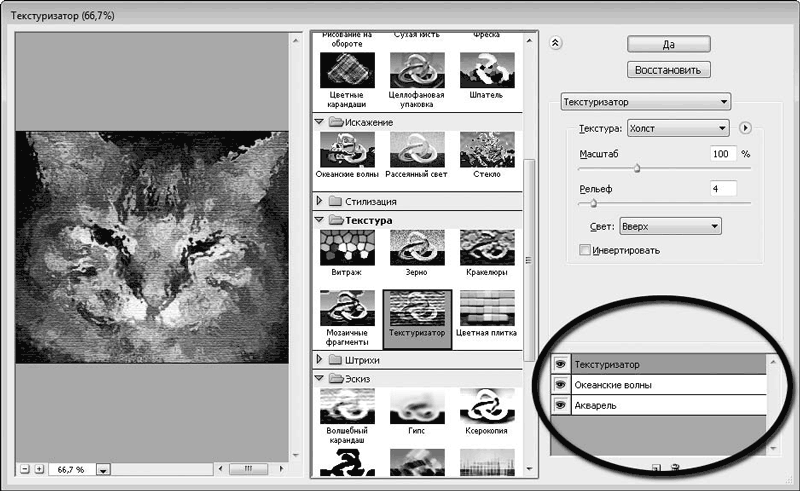Click the zoom in plus icon
This screenshot has width=800, height=491.
(x=39, y=469)
